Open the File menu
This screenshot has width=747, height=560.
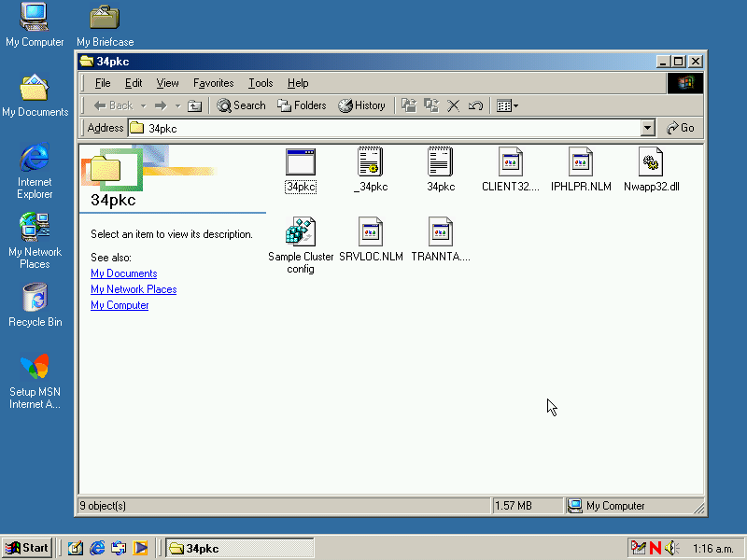click(103, 83)
